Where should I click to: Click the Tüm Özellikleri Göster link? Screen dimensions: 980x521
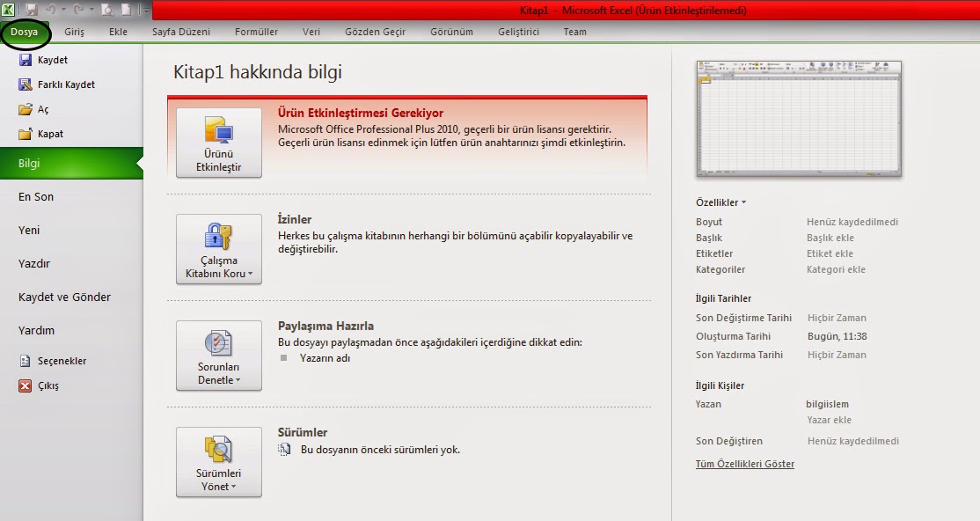coord(744,463)
